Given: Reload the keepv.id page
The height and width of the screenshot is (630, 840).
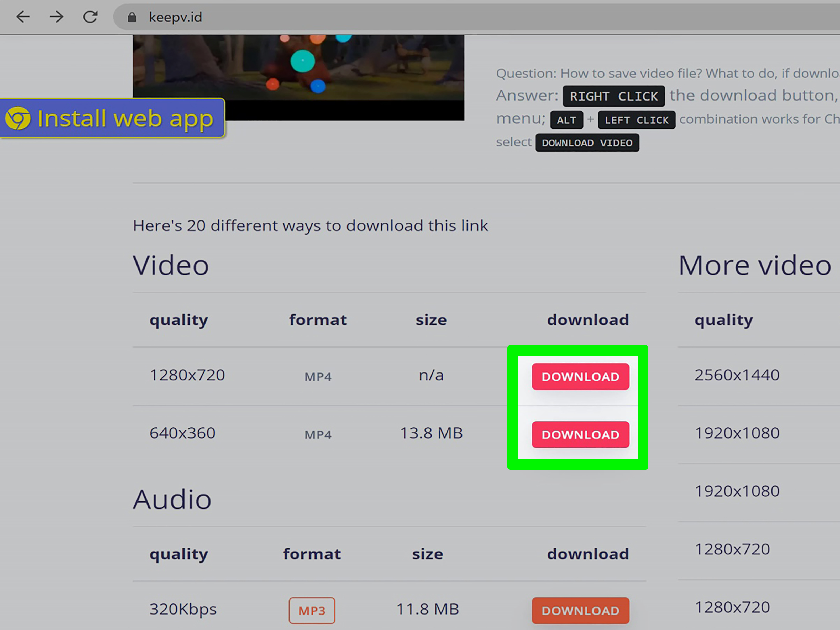Looking at the screenshot, I should coord(90,17).
